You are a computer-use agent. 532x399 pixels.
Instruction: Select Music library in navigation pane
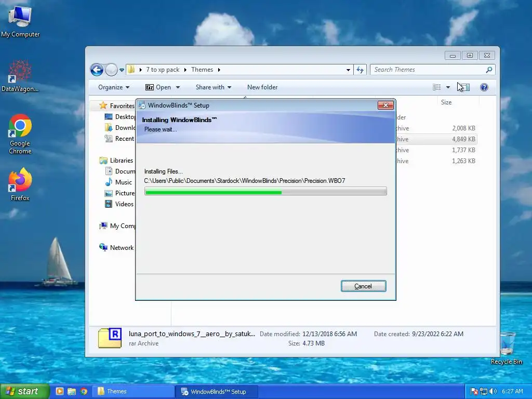point(118,182)
